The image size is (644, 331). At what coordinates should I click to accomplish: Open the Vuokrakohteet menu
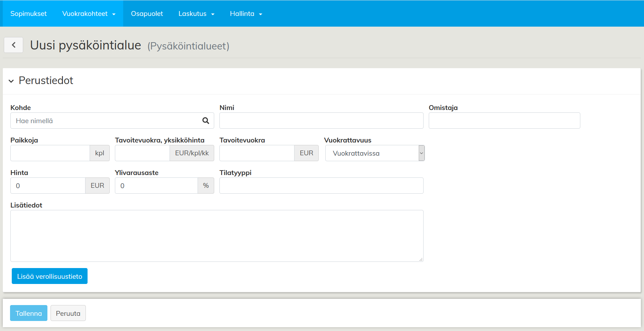tap(89, 14)
